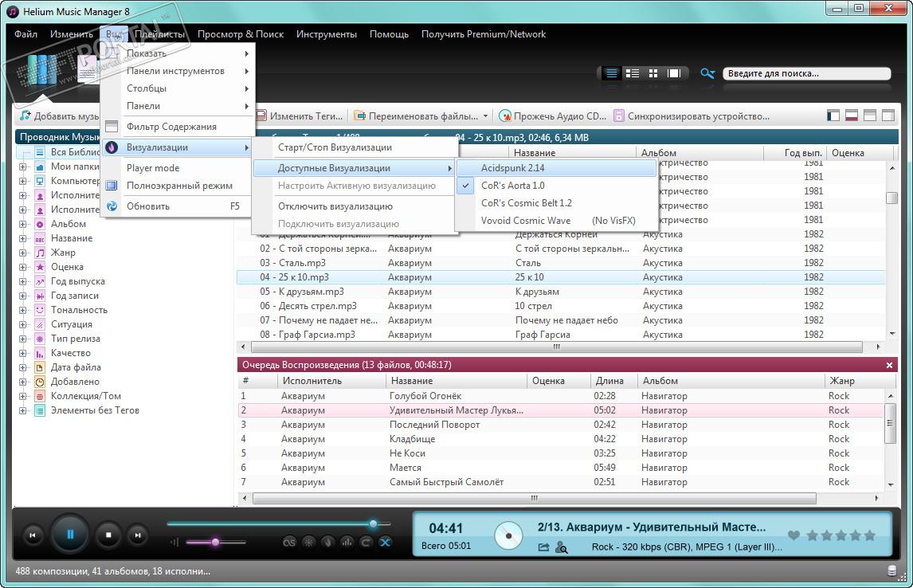
Task: Expand the Качество tree node
Action: (23, 354)
